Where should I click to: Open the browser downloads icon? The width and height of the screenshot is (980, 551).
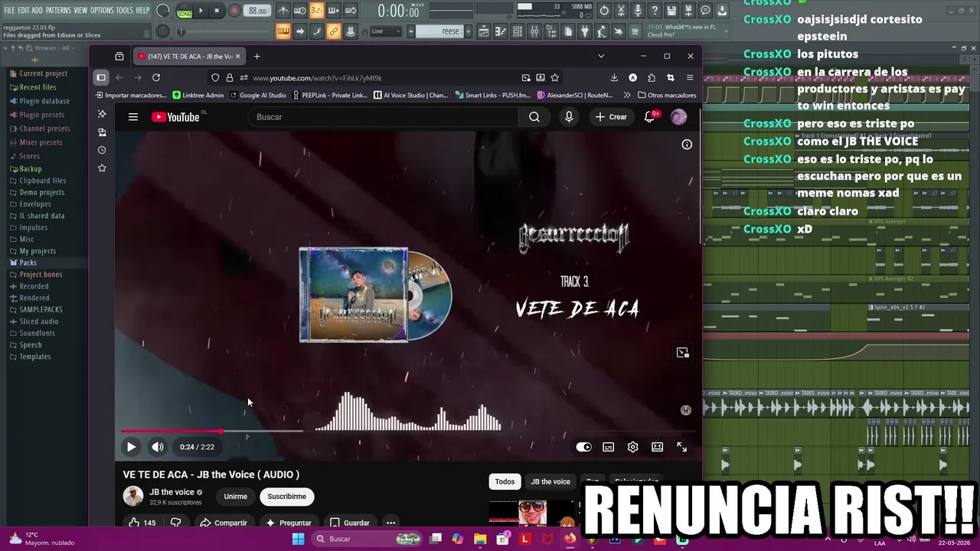pos(614,77)
